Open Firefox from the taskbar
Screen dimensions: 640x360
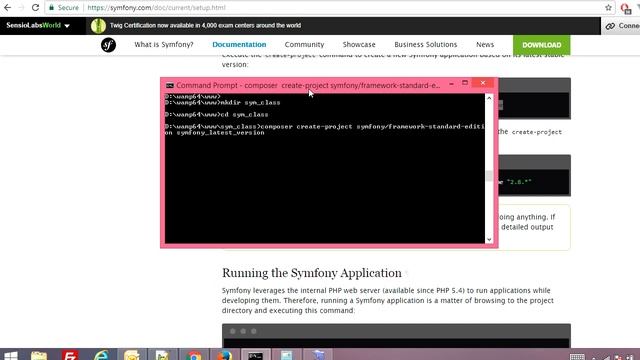225,356
